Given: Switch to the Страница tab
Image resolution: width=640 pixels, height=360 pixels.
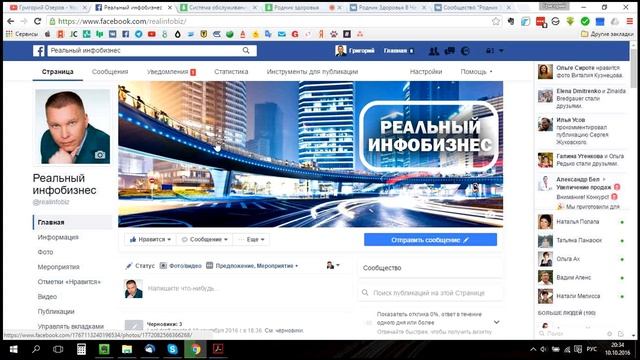Looking at the screenshot, I should coord(58,71).
